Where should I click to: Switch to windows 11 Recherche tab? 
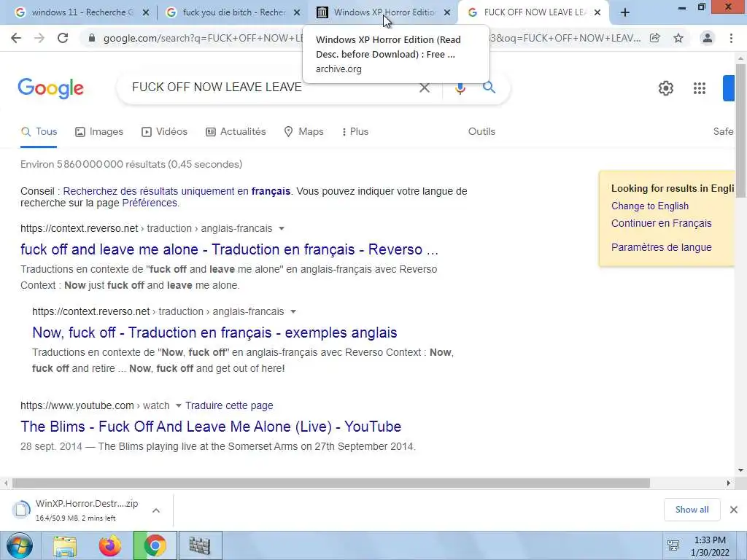tap(81, 13)
